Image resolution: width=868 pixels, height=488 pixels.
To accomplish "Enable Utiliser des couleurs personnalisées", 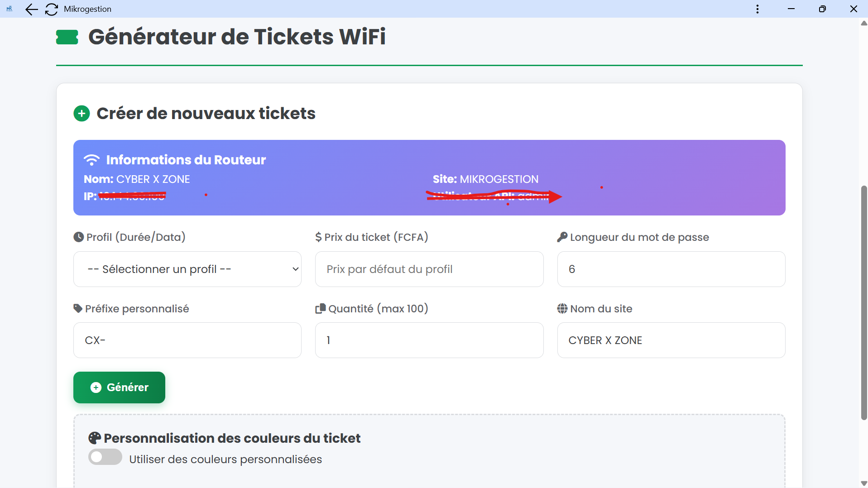I will click(105, 457).
